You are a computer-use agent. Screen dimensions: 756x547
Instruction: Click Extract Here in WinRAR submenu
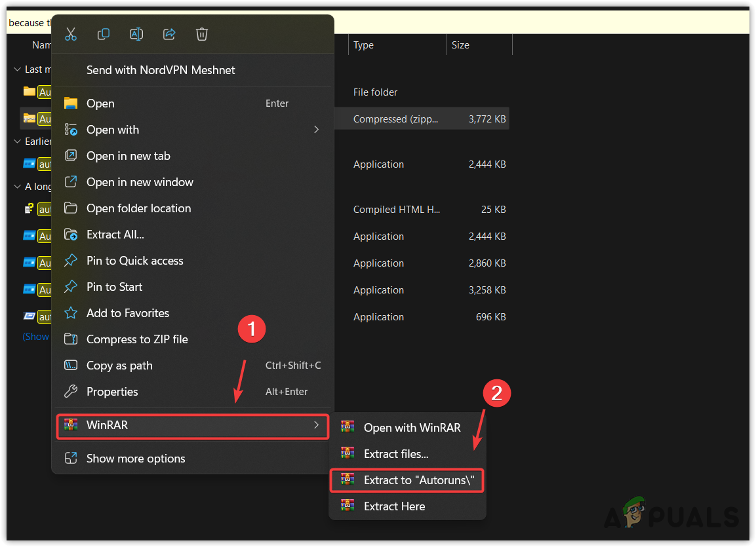394,506
